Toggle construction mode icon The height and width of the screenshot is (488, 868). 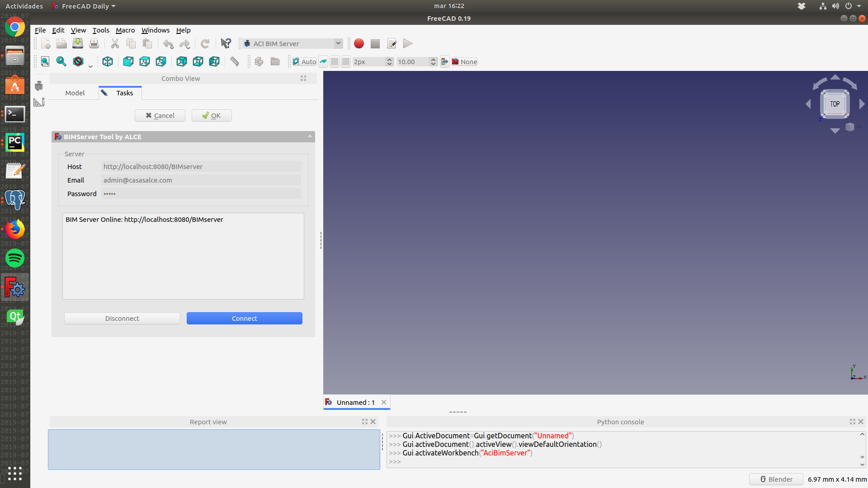pyautogui.click(x=324, y=62)
